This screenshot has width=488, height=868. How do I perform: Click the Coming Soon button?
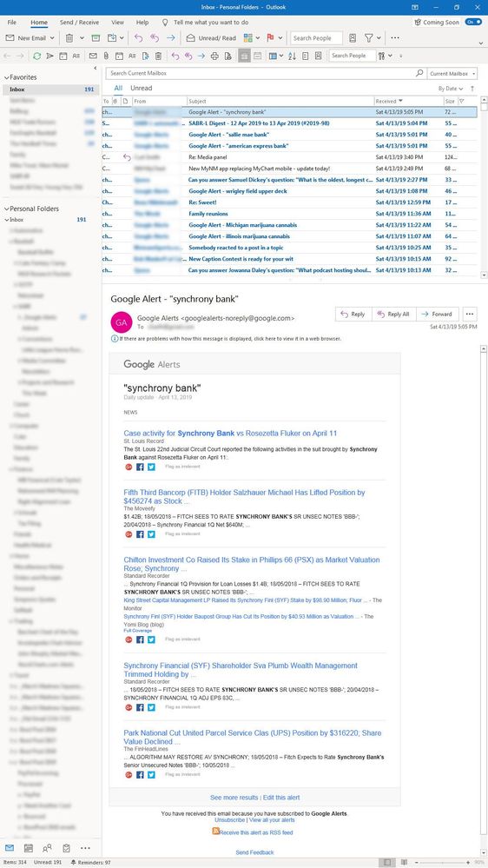(x=437, y=22)
